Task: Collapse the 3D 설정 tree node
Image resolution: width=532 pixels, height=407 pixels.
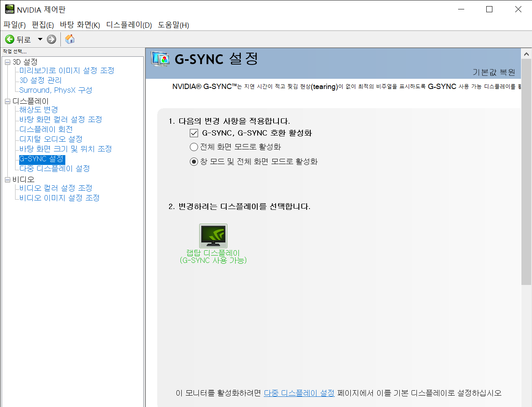Action: (7, 62)
